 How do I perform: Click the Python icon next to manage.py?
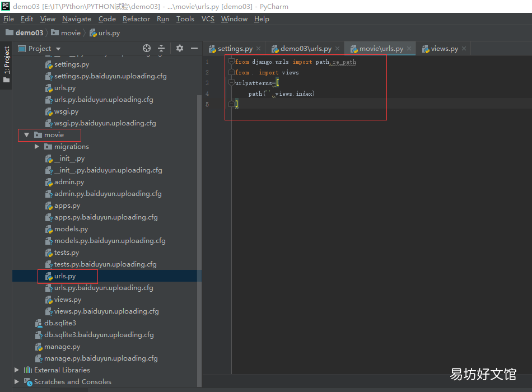[x=39, y=347]
